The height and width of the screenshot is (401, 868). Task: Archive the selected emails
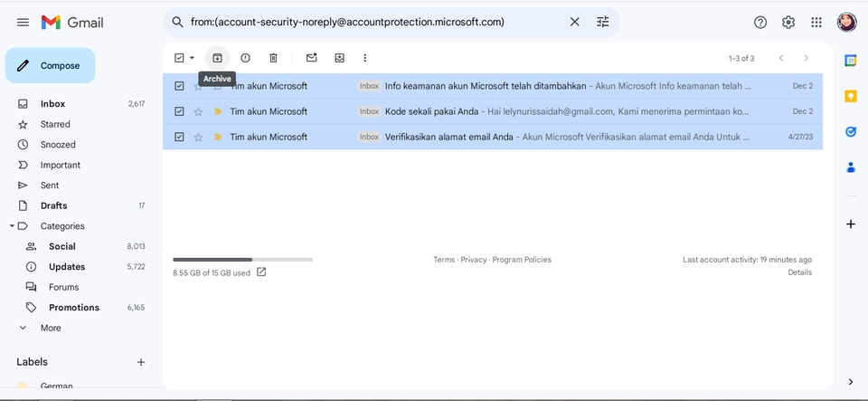tap(217, 58)
